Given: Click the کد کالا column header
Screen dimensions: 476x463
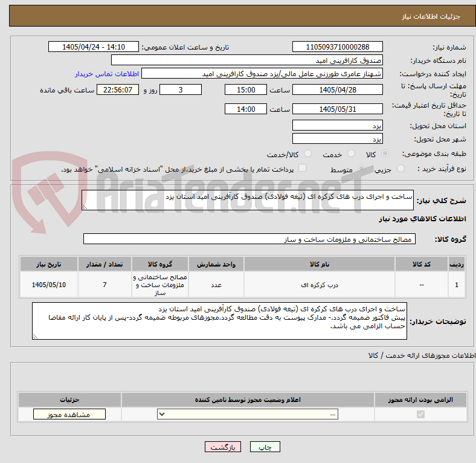Looking at the screenshot, I should tap(422, 264).
